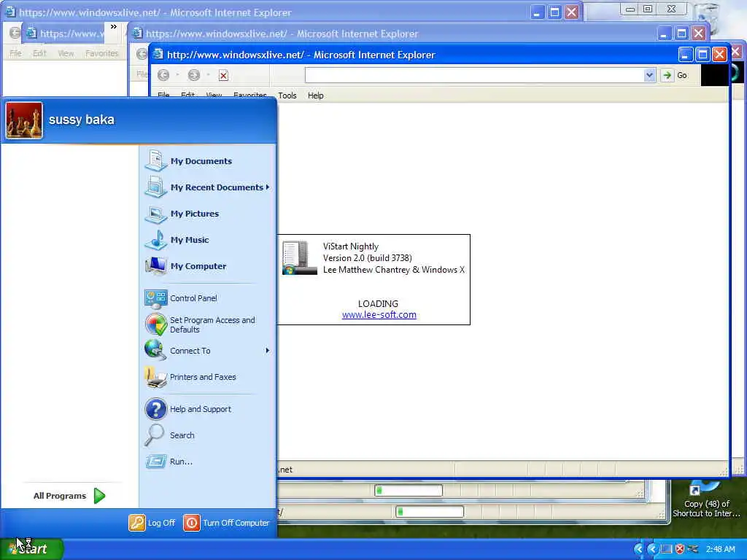The height and width of the screenshot is (560, 747).
Task: Click the resize grip of front IE window
Action: [724, 471]
